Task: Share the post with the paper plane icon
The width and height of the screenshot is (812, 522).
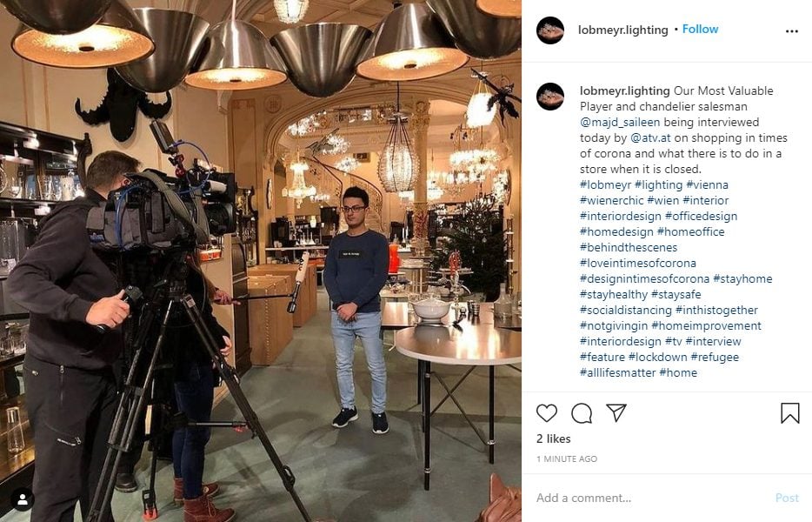Action: coord(616,412)
